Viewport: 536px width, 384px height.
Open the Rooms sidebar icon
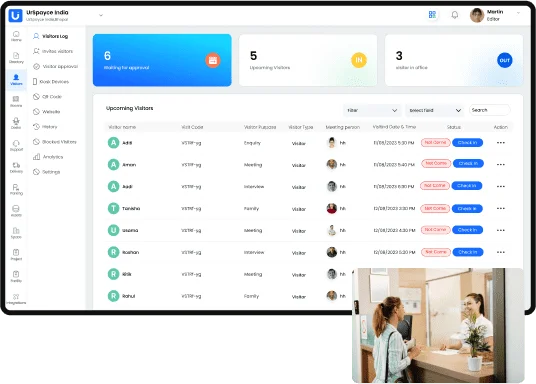coord(16,102)
